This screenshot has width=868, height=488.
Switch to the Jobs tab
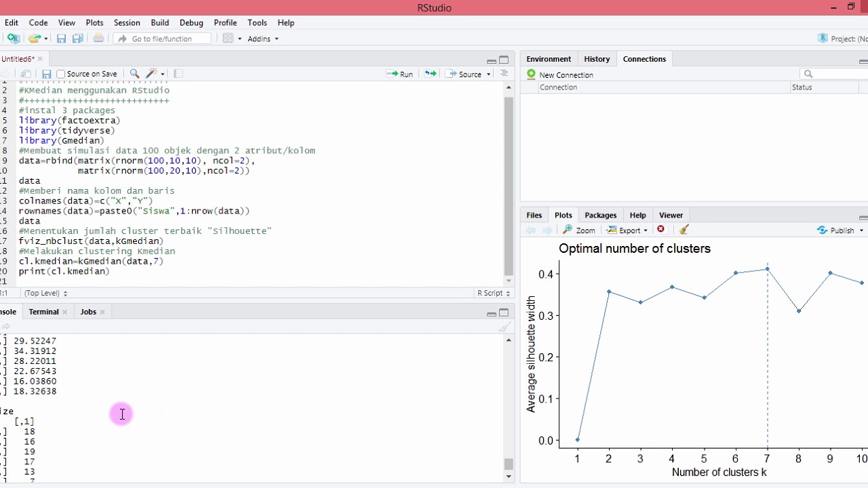pos(88,312)
